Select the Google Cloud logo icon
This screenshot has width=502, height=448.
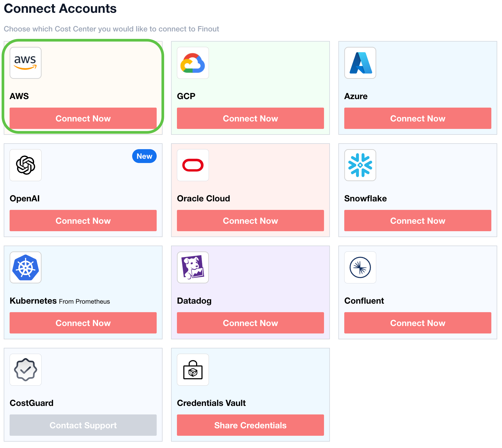click(193, 63)
